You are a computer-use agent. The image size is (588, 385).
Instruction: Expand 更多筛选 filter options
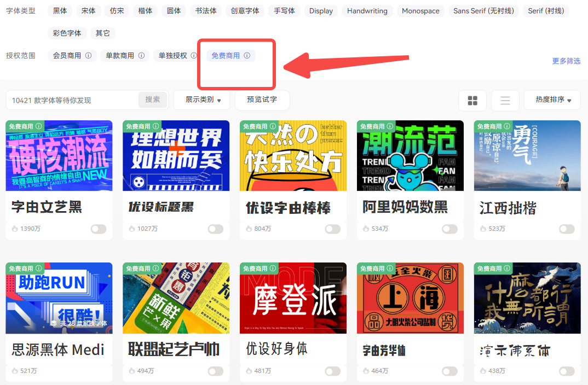pyautogui.click(x=566, y=61)
